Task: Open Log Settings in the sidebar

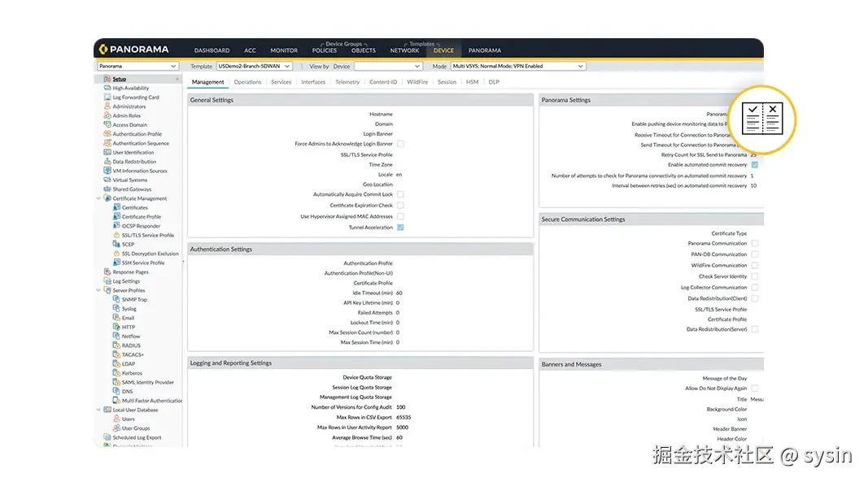Action: click(126, 281)
